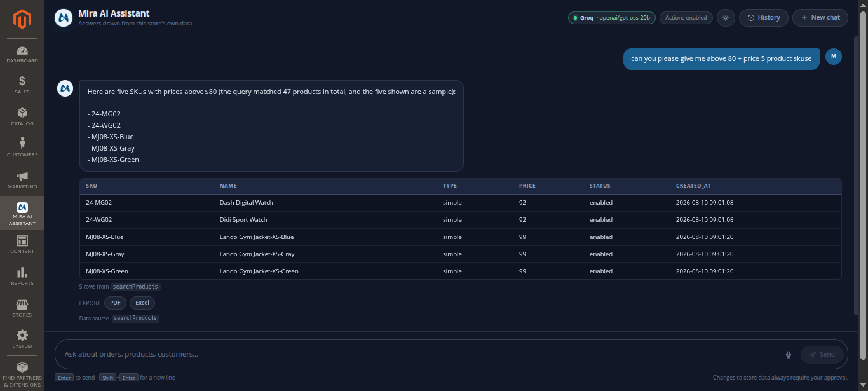868x391 pixels.
Task: Click the TYPE column header
Action: (450, 186)
